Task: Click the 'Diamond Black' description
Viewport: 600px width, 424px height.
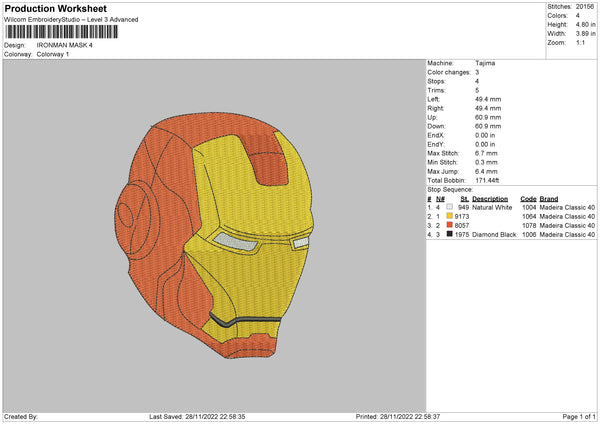Action: [494, 235]
